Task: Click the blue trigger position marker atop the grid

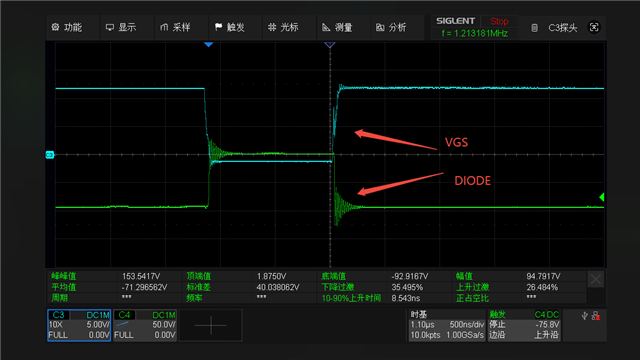Action: [x=209, y=44]
